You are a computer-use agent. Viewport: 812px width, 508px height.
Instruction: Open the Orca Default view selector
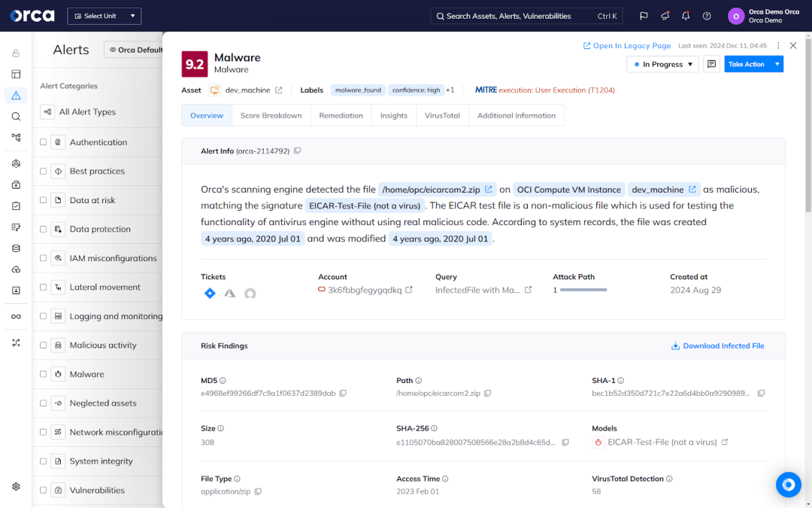pyautogui.click(x=135, y=50)
